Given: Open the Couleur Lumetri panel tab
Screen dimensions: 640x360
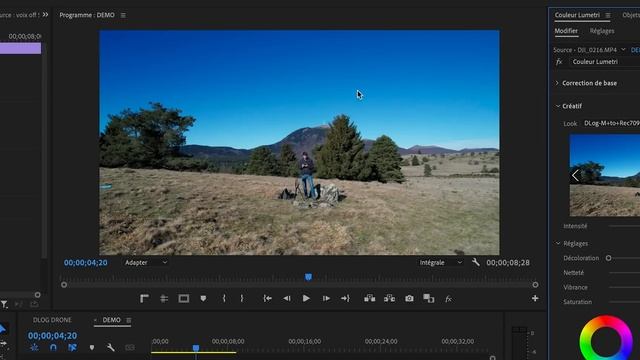Looking at the screenshot, I should (577, 15).
